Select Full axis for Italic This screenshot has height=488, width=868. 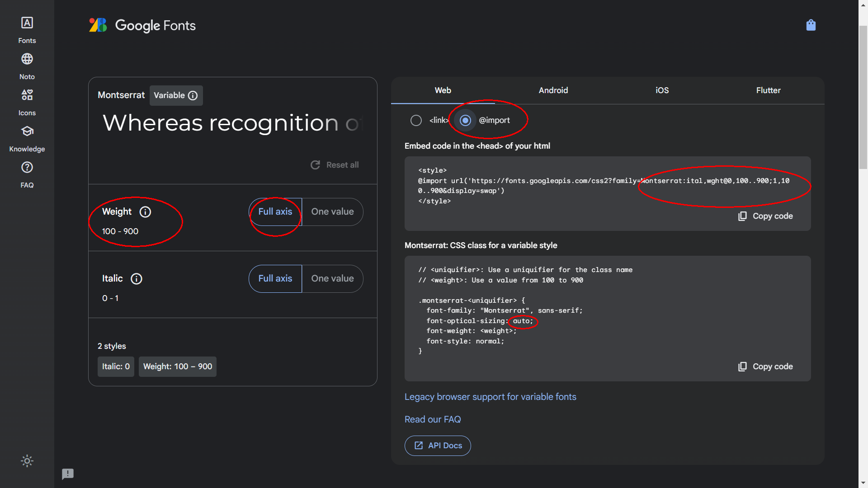[x=275, y=278]
